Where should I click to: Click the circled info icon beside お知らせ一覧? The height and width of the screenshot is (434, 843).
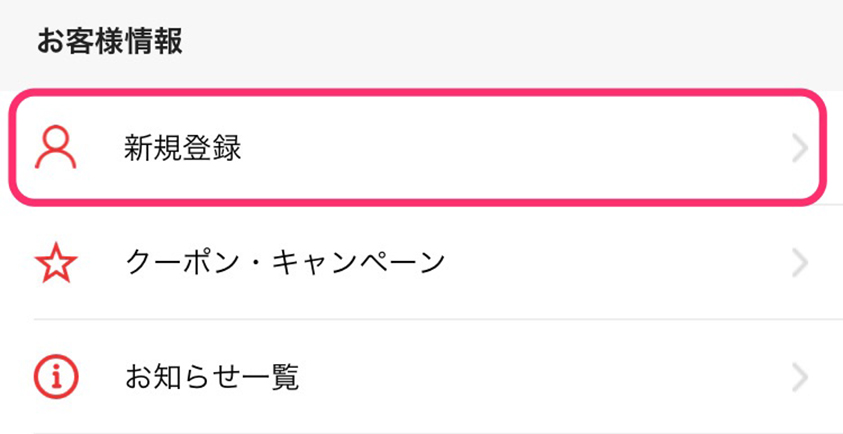click(56, 377)
